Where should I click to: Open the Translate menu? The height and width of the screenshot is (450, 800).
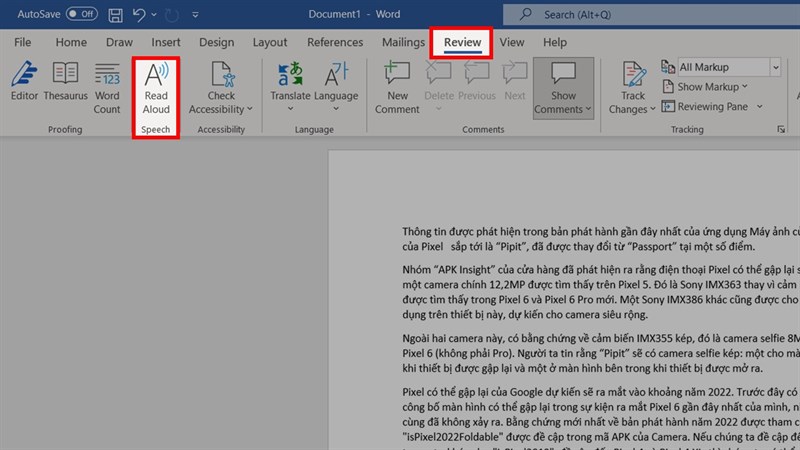click(290, 88)
